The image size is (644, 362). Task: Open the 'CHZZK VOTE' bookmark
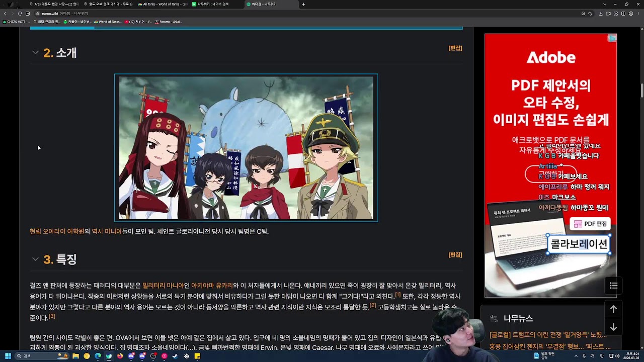click(17, 22)
